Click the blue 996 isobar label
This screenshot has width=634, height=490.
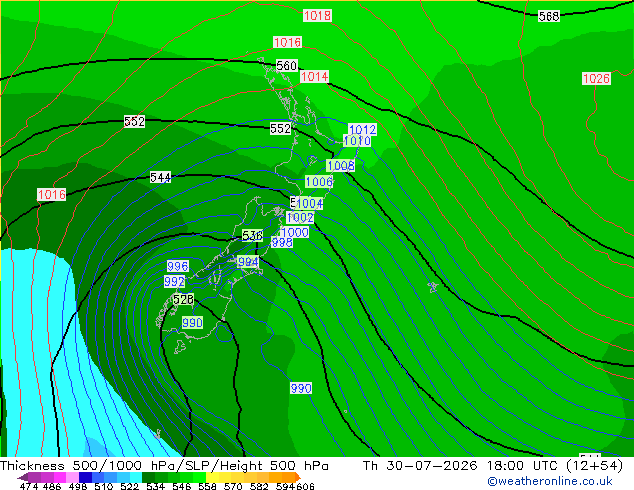pyautogui.click(x=178, y=266)
